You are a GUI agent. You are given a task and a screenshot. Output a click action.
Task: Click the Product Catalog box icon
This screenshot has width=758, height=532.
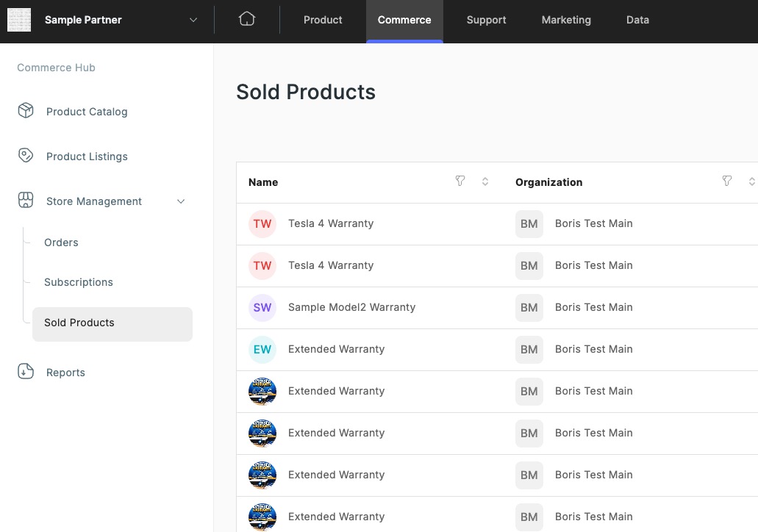(x=26, y=111)
